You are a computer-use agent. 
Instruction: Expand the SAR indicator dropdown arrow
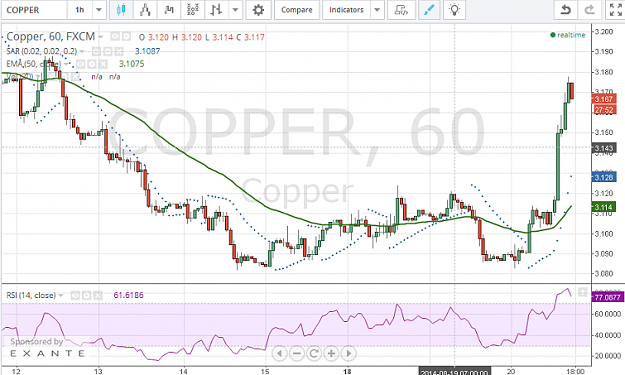point(82,51)
